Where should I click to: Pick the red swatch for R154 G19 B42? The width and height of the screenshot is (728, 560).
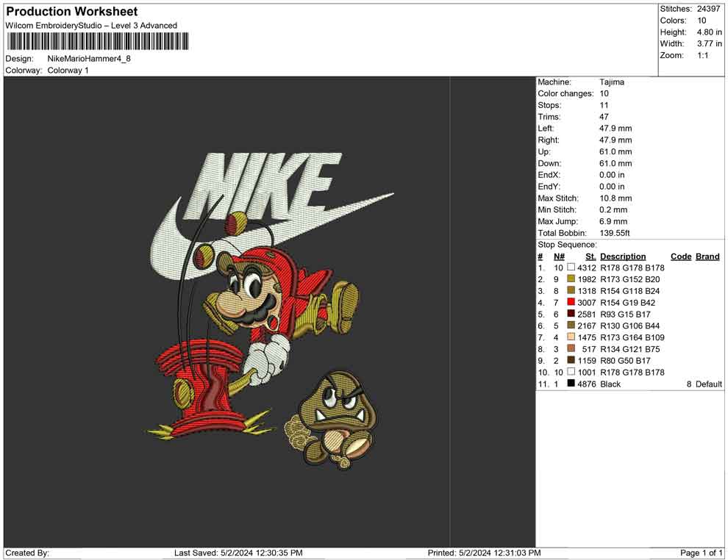(571, 302)
